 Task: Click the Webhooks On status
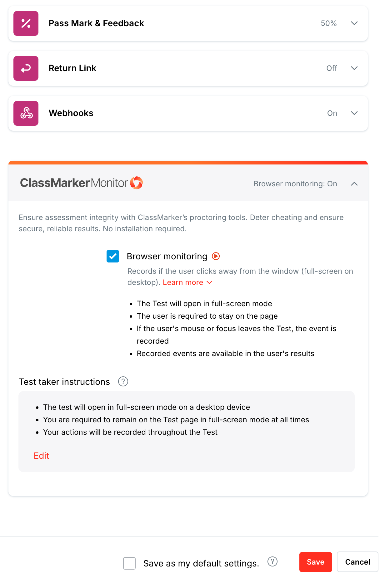[332, 113]
